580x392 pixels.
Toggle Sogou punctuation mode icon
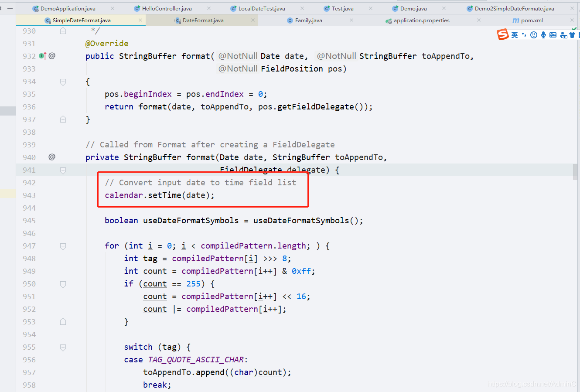pos(524,35)
